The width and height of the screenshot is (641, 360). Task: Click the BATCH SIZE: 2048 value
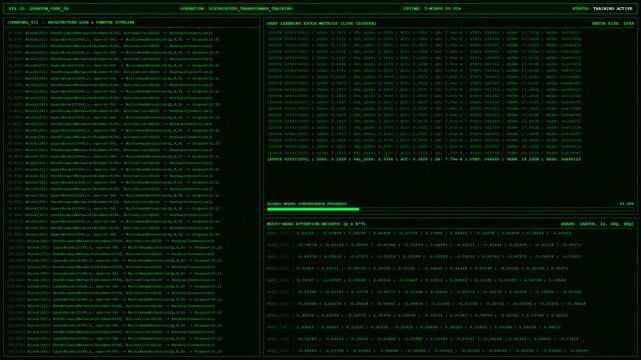coord(613,24)
